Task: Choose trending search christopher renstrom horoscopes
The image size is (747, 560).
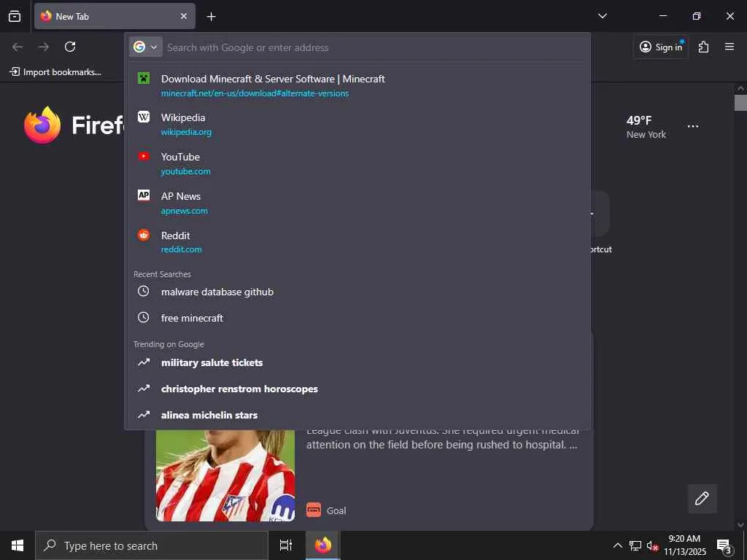Action: click(357, 389)
